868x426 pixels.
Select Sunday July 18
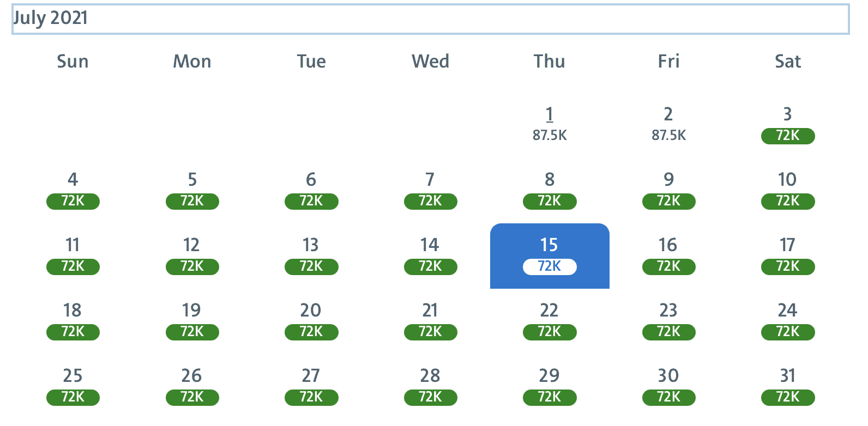click(73, 320)
